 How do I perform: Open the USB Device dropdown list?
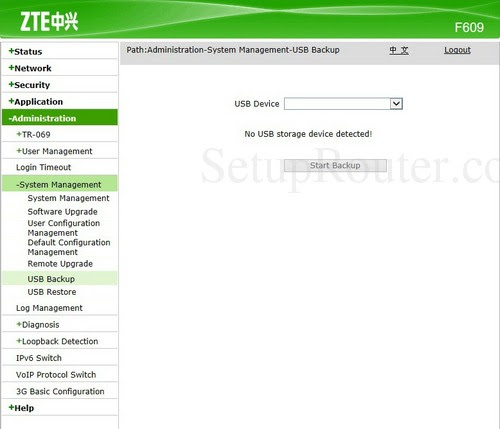point(343,104)
